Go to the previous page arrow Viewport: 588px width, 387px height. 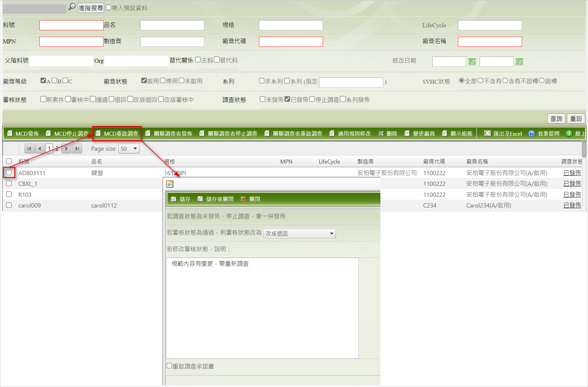(x=39, y=149)
